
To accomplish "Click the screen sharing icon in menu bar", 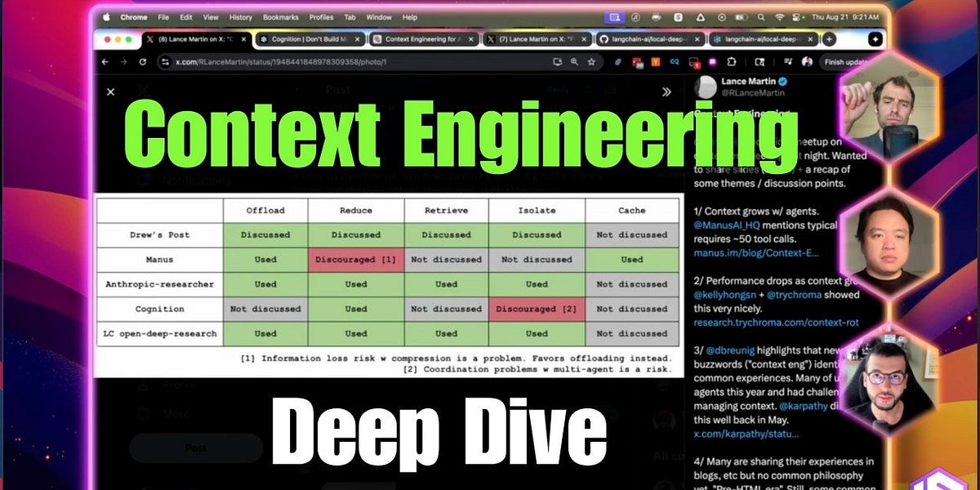I will [x=613, y=16].
